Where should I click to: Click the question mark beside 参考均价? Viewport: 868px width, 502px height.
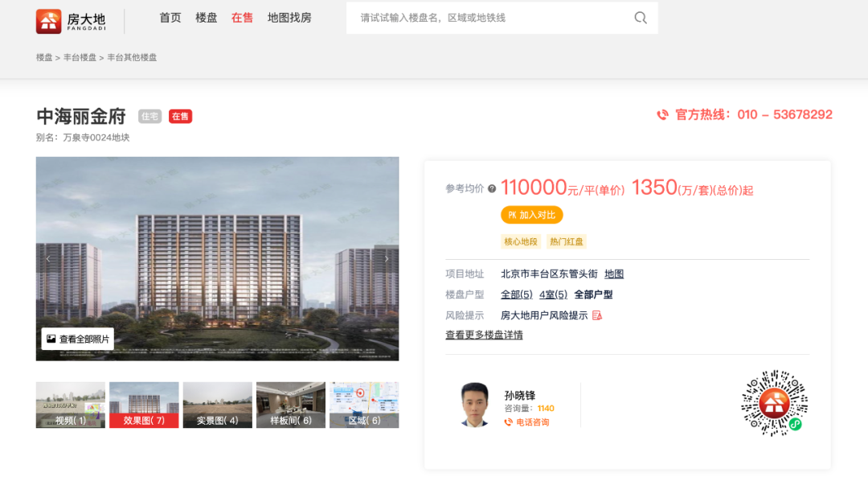coord(492,188)
